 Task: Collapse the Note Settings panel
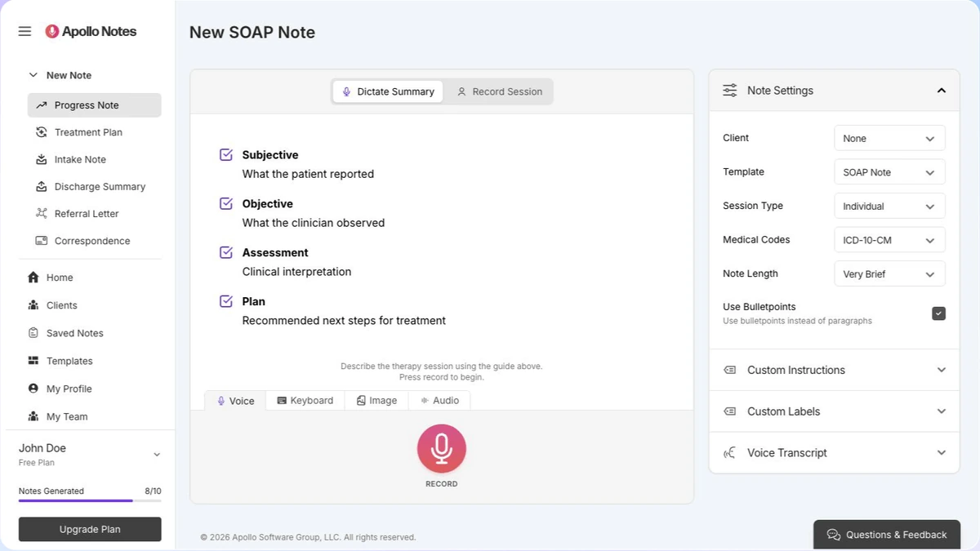[942, 91]
